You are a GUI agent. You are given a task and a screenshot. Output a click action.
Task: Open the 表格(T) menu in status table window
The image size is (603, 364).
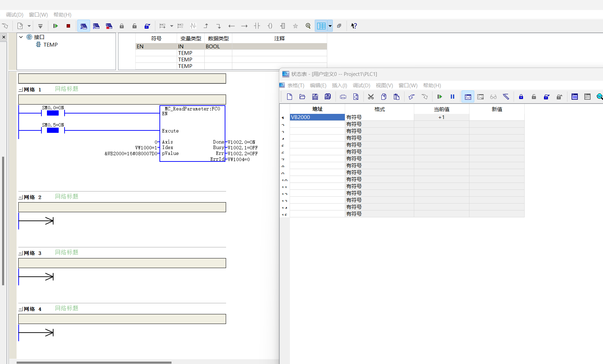[x=296, y=85]
